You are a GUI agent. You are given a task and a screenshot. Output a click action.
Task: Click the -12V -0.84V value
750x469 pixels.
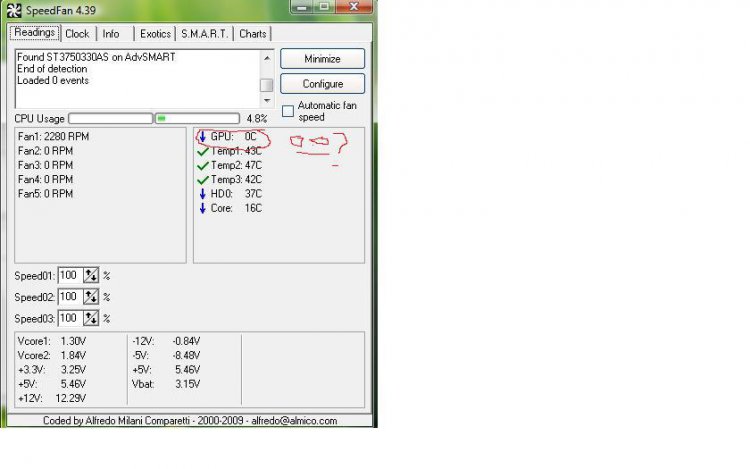186,341
